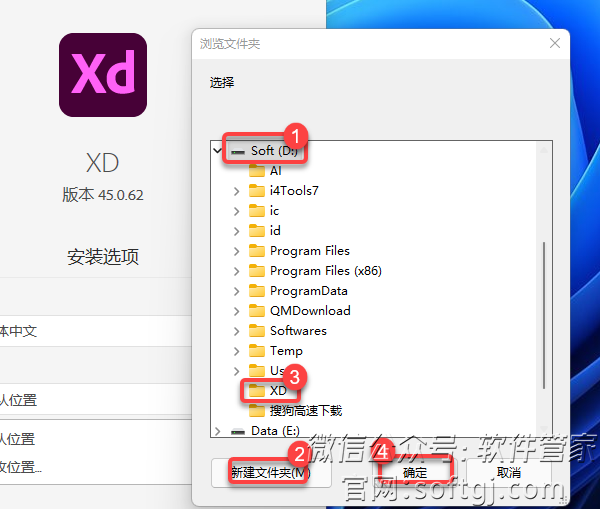
Task: Click the Temp folder icon
Action: [x=257, y=351]
